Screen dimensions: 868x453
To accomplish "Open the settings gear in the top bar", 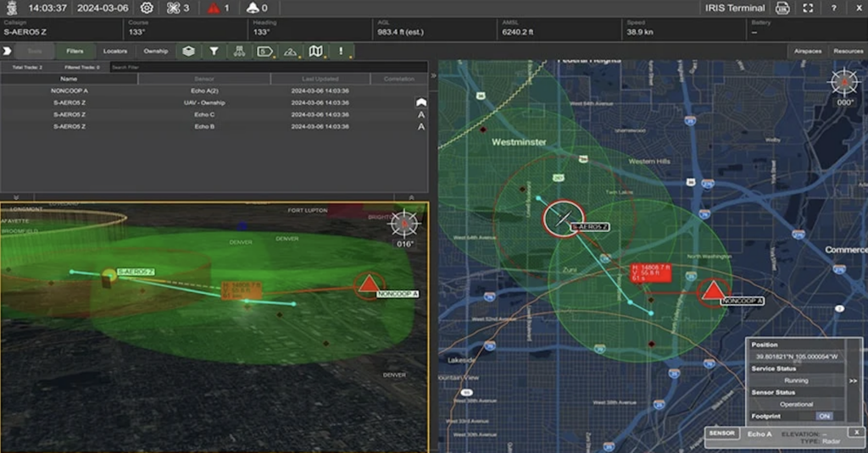I will (147, 8).
